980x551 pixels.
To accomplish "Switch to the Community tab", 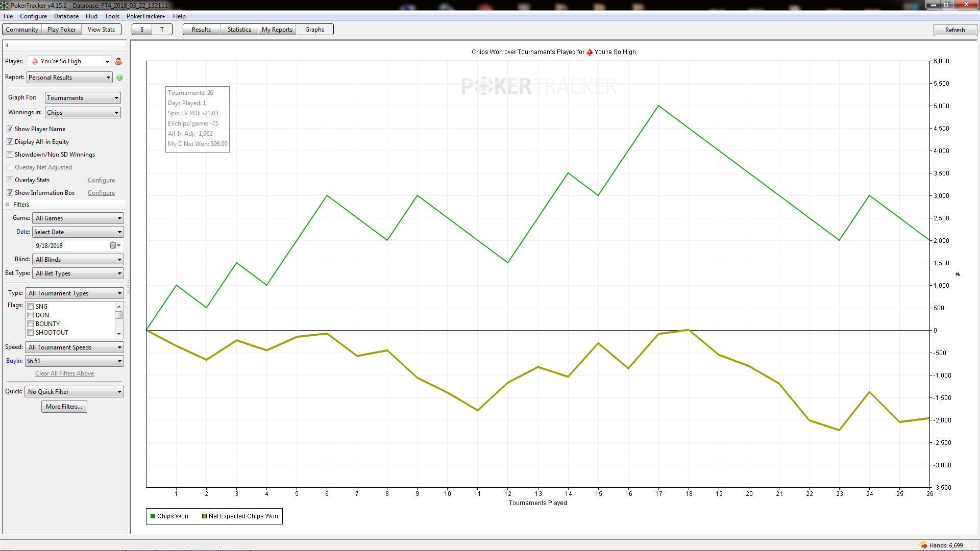I will coord(22,30).
